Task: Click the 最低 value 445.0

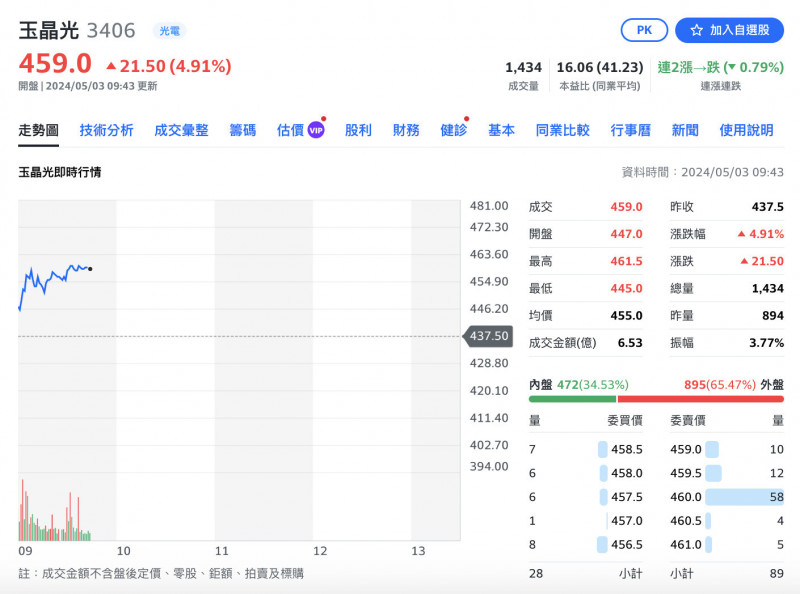Action: pos(626,288)
